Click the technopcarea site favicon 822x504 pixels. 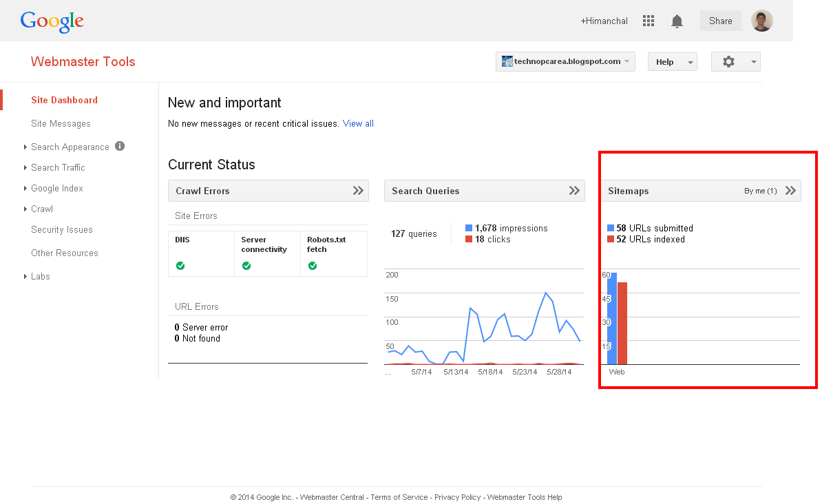pyautogui.click(x=507, y=61)
